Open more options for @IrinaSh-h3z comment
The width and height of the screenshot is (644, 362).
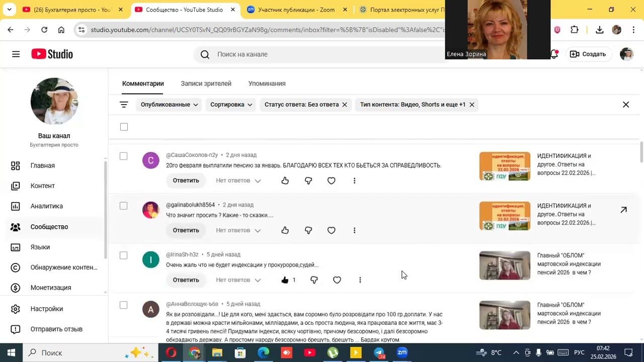coord(360,280)
